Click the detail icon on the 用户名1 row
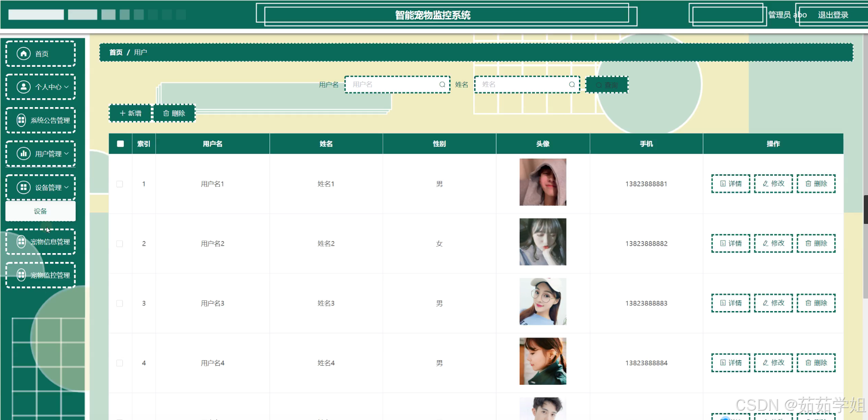This screenshot has width=868, height=420. pos(723,184)
